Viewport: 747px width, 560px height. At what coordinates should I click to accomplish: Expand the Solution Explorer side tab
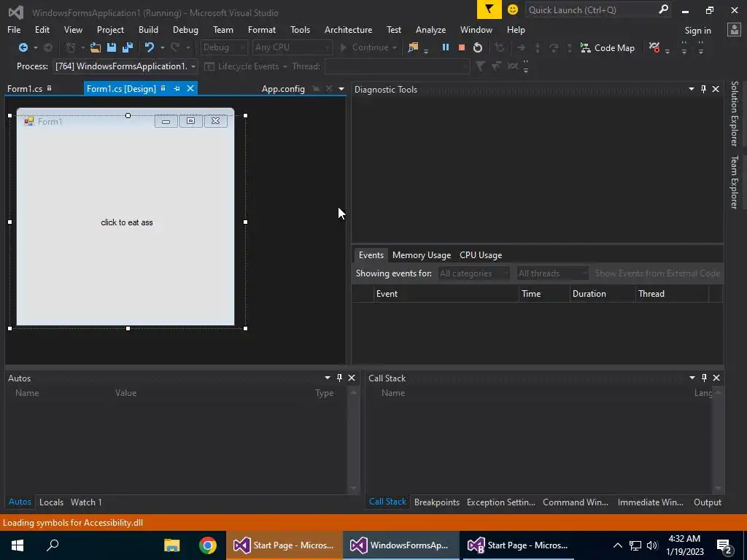pos(735,114)
